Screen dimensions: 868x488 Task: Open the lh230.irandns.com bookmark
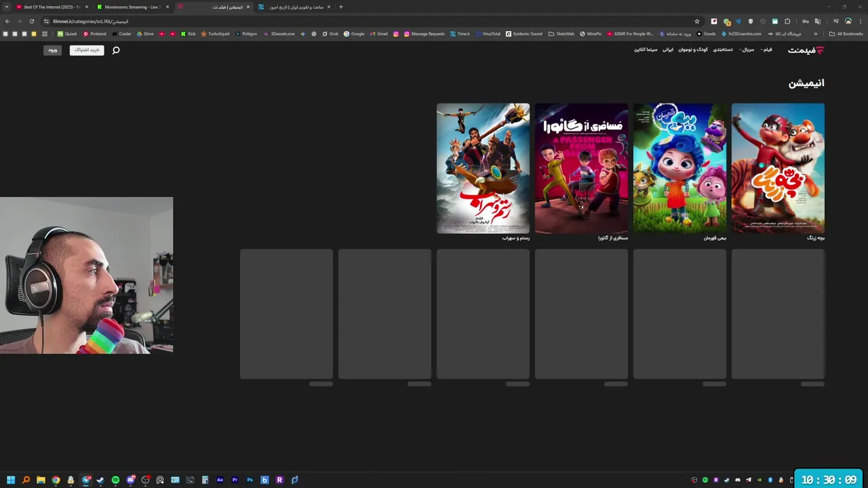741,34
